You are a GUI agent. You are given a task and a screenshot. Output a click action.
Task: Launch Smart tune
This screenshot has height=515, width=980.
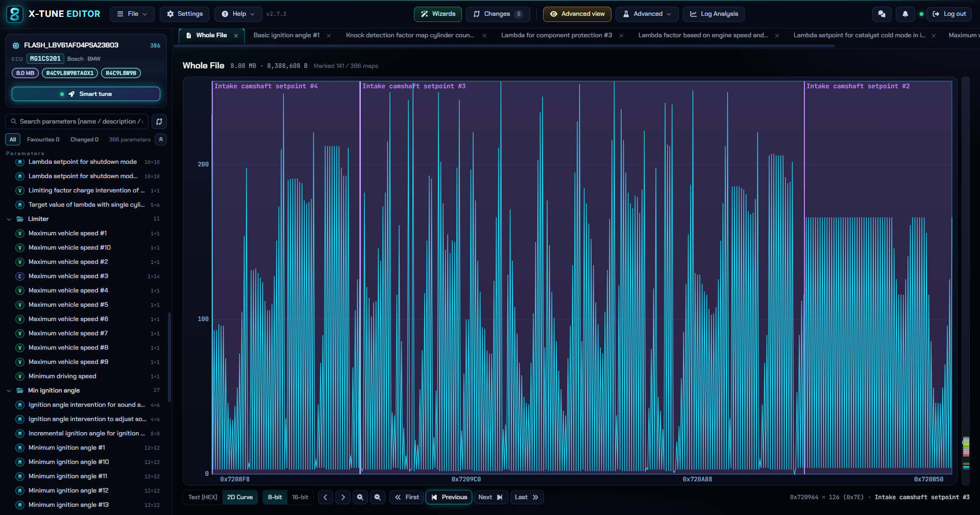coord(86,94)
